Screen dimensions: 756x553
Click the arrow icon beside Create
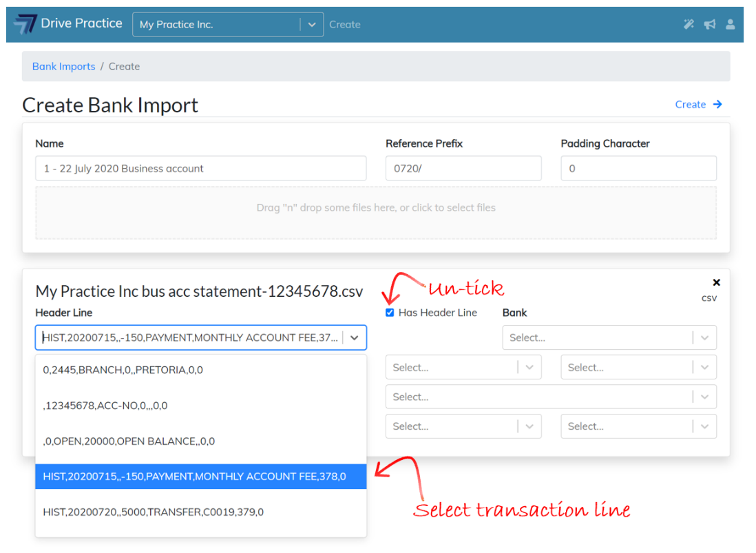point(717,105)
